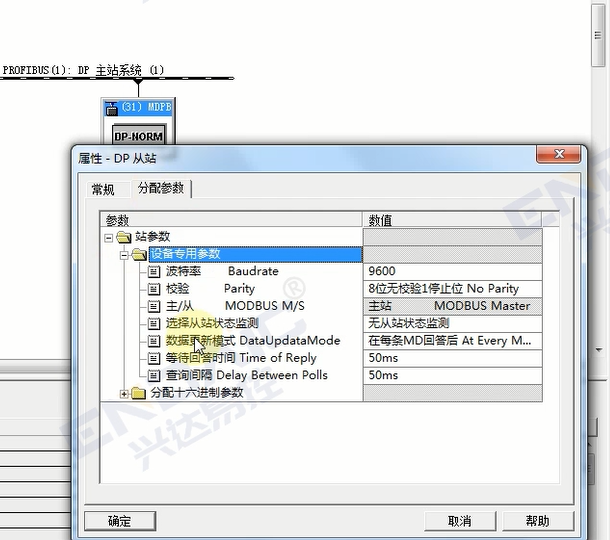The width and height of the screenshot is (610, 540).
Task: Click the background scrollbar down arrow
Action: [x=599, y=350]
